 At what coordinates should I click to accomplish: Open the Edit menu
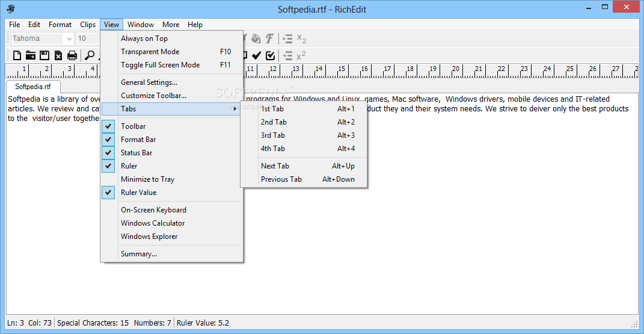(x=34, y=25)
